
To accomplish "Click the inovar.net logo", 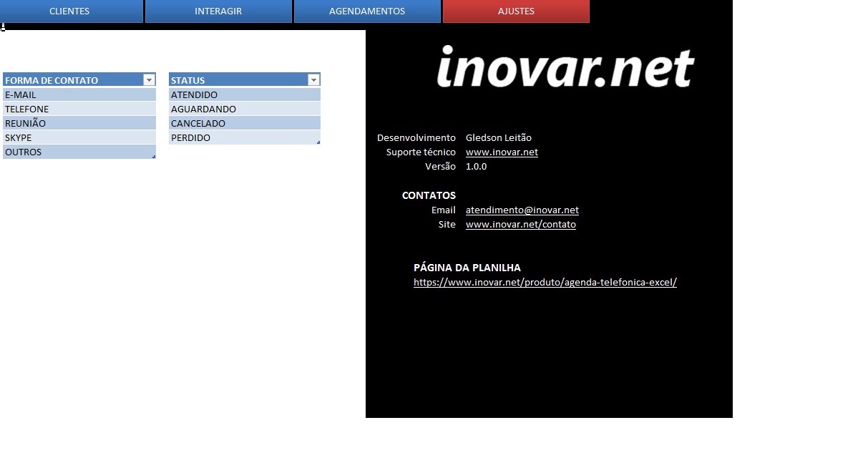I will (565, 68).
